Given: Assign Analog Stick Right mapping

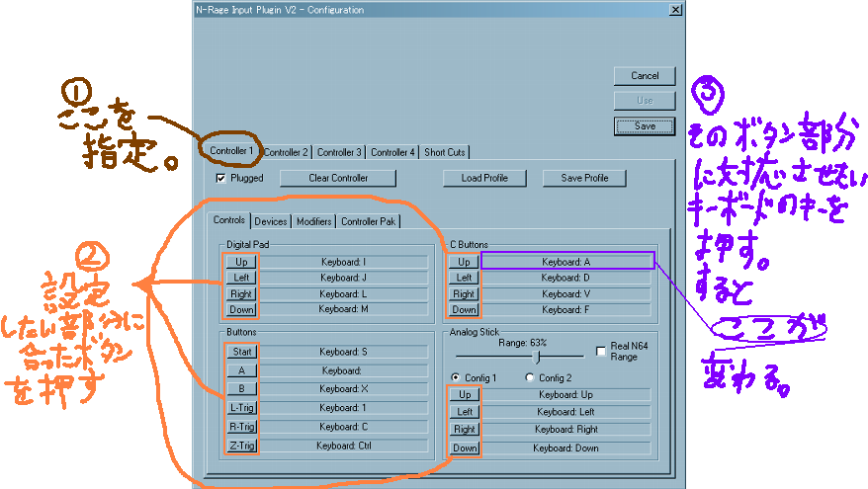Looking at the screenshot, I should pyautogui.click(x=465, y=430).
